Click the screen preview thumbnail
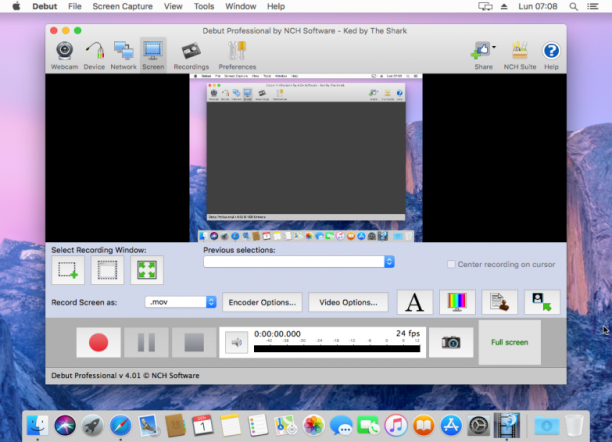Screen dimensions: 612x442 (x=306, y=158)
